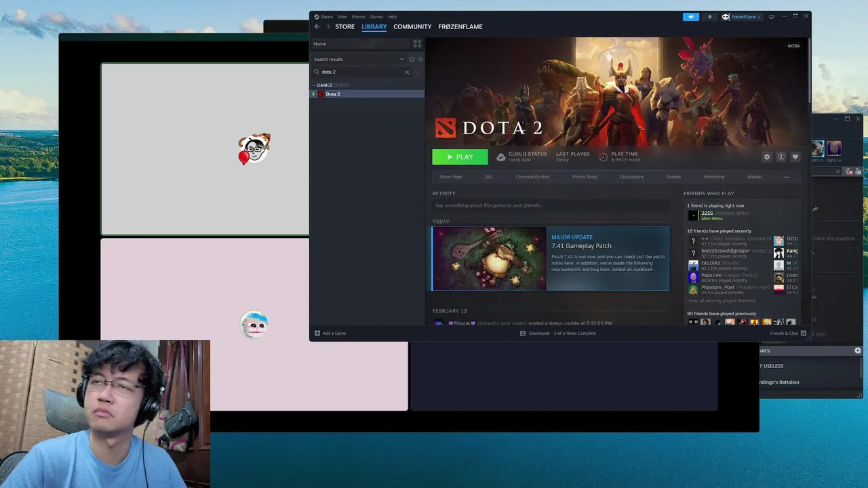Open booty[Oswald]grasper friend entry

tap(730, 253)
